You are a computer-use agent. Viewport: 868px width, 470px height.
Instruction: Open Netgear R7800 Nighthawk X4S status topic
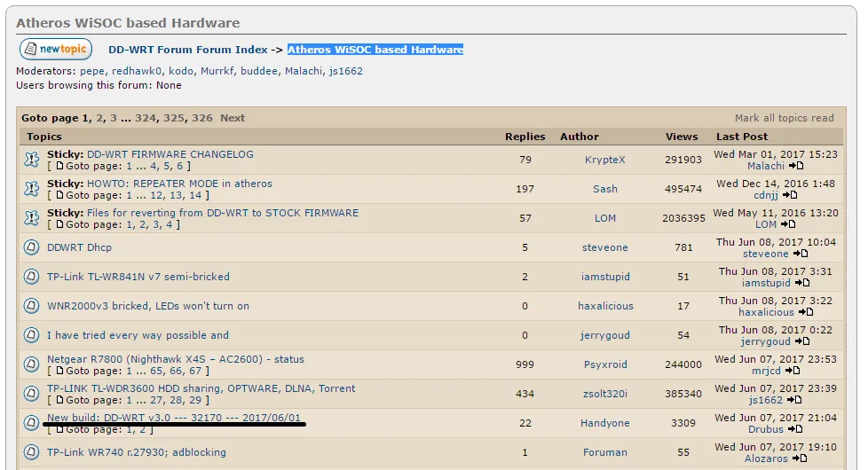[176, 359]
